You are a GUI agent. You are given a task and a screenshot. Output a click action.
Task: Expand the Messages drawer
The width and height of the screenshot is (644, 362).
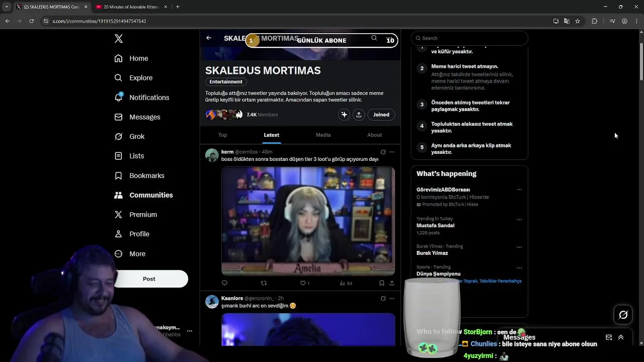coord(621,337)
